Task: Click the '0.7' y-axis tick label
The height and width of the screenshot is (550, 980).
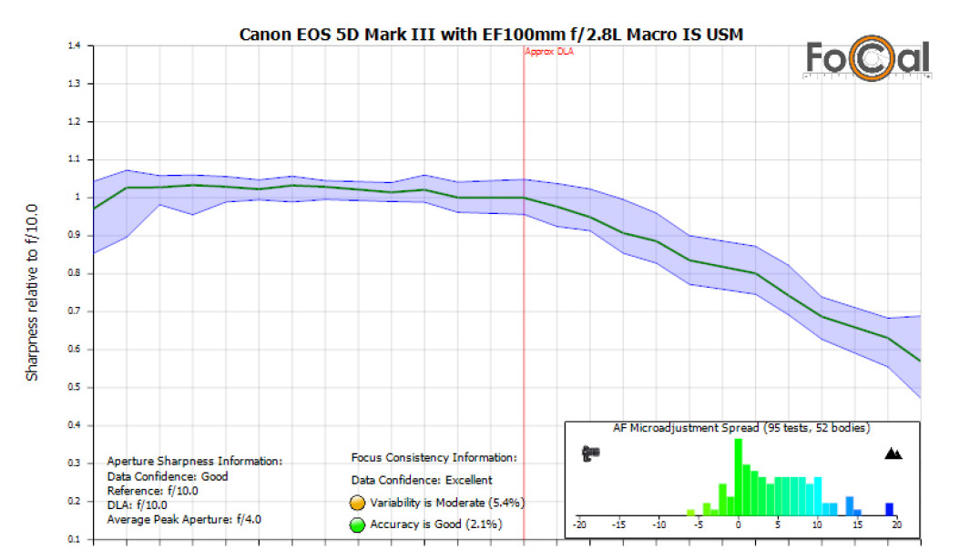Action: tap(74, 311)
